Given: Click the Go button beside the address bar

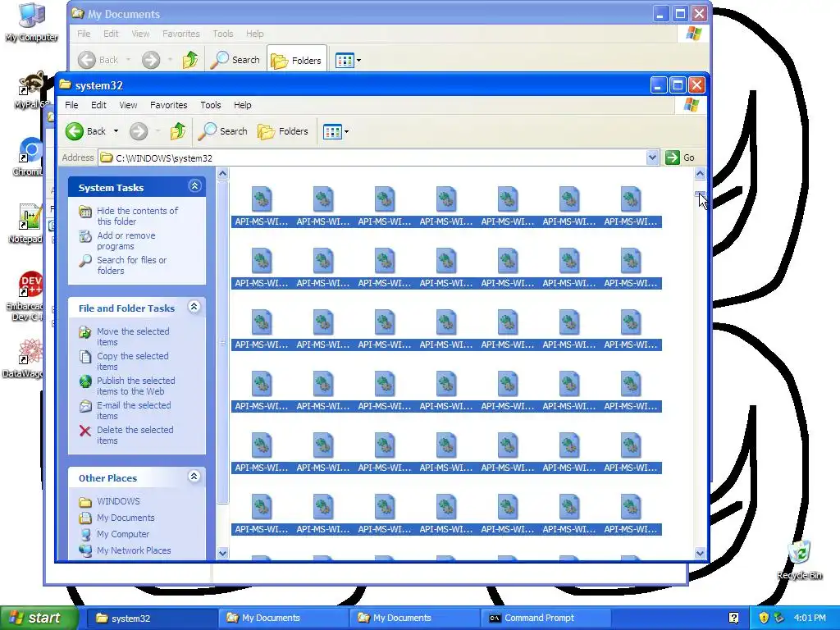Looking at the screenshot, I should click(680, 157).
